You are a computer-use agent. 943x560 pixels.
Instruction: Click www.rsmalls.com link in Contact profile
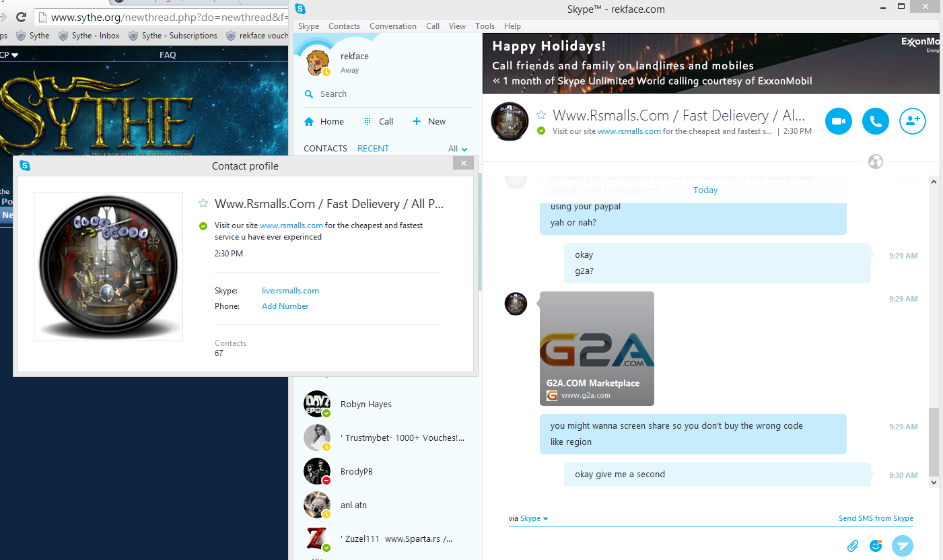[x=291, y=225]
